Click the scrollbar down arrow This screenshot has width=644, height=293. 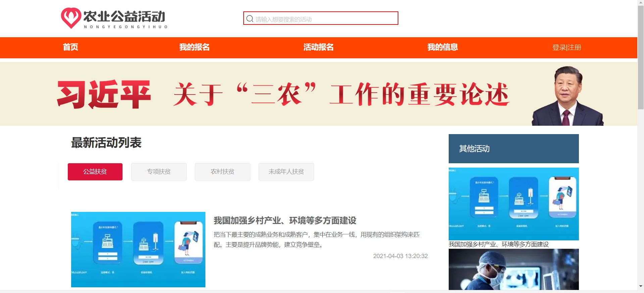(x=641, y=286)
